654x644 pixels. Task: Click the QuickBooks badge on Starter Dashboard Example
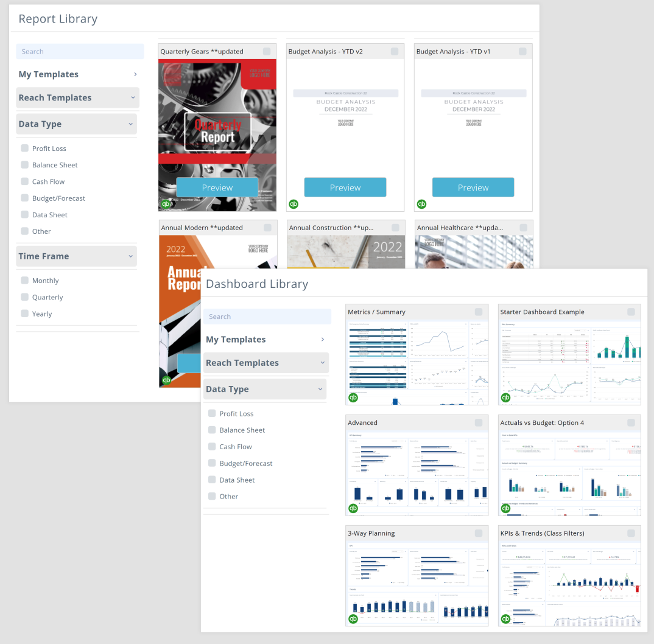coord(505,397)
